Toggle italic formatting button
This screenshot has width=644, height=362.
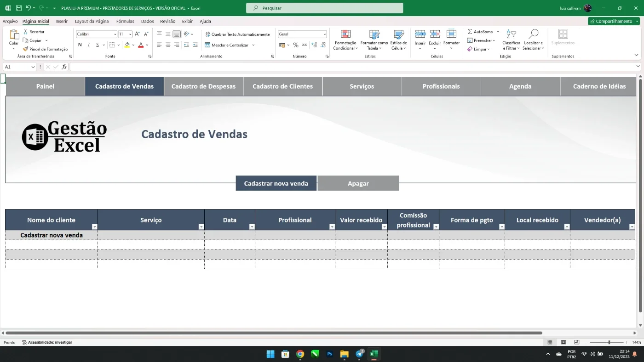pyautogui.click(x=89, y=45)
